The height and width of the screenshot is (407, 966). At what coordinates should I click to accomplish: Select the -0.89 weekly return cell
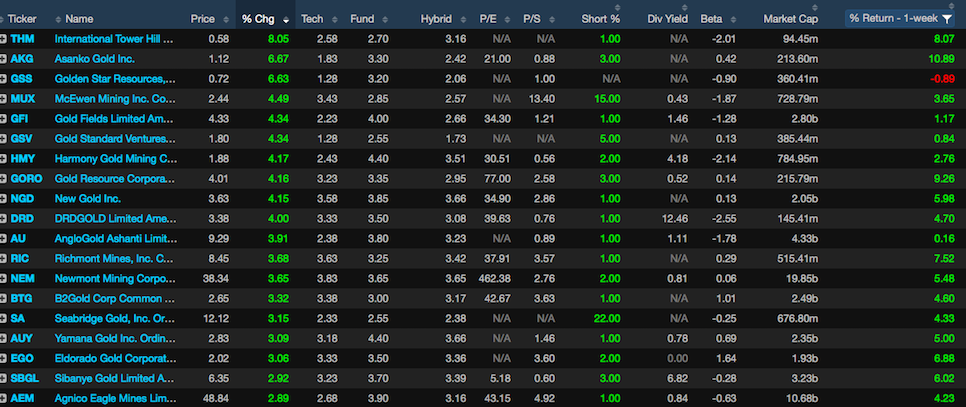pos(943,79)
